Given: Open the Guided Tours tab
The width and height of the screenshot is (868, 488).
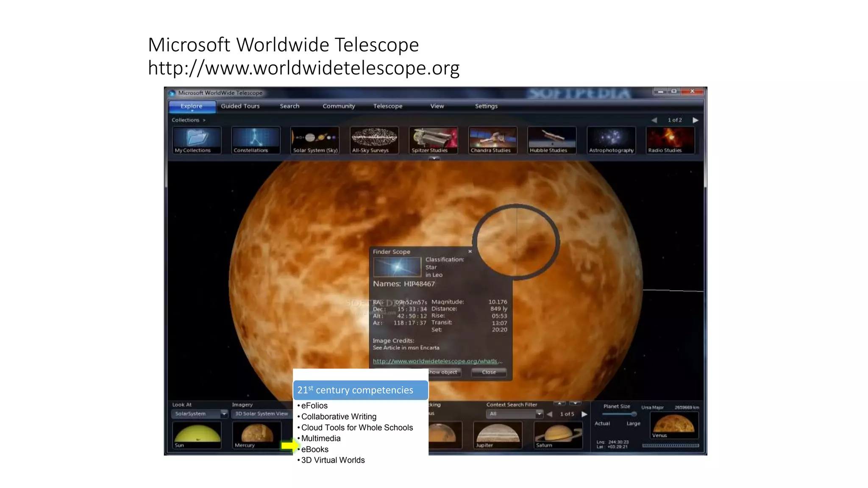Looking at the screenshot, I should point(240,106).
